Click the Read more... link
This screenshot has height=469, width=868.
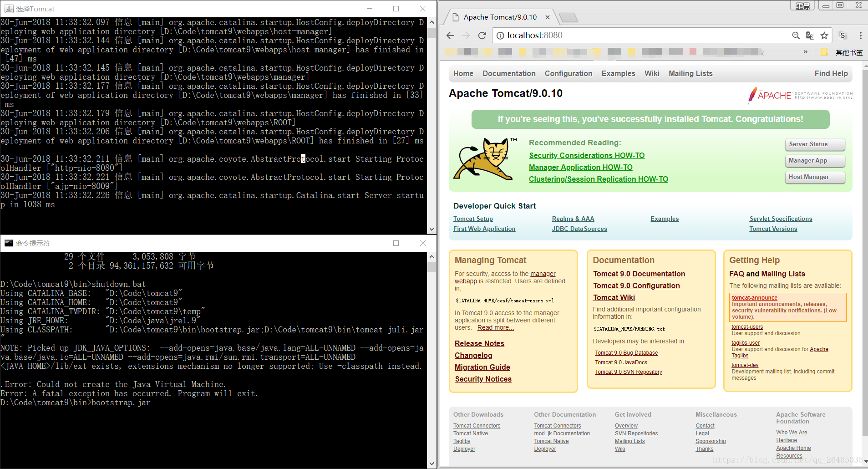495,328
